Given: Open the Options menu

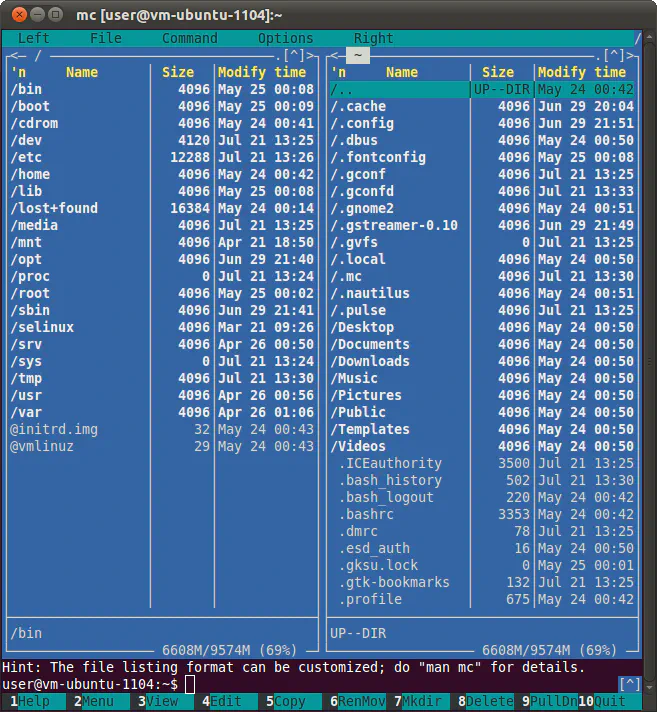Looking at the screenshot, I should tap(285, 38).
